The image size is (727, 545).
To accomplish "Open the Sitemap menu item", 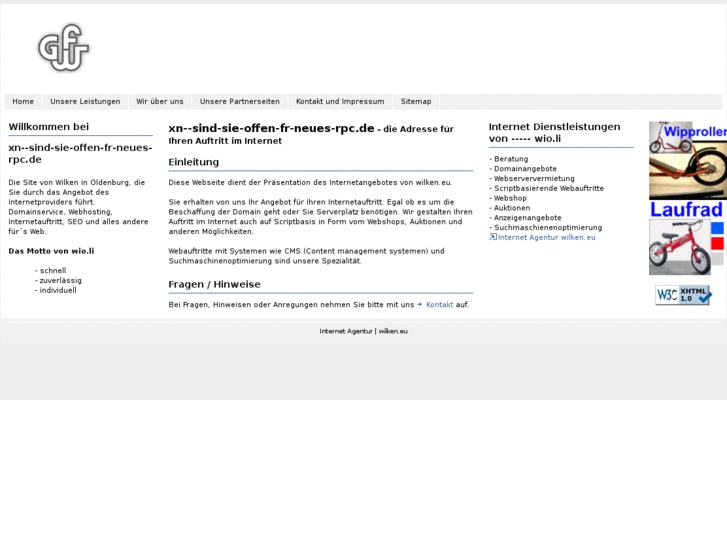I will click(x=416, y=102).
